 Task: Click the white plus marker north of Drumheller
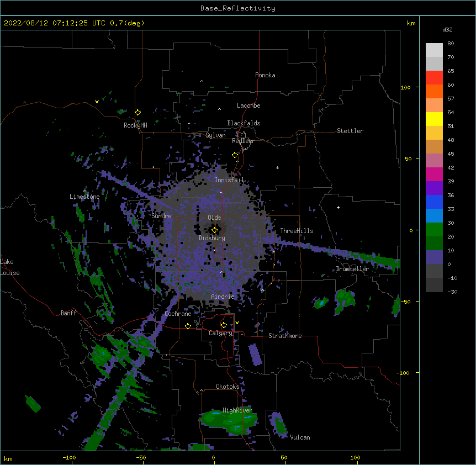coord(338,207)
